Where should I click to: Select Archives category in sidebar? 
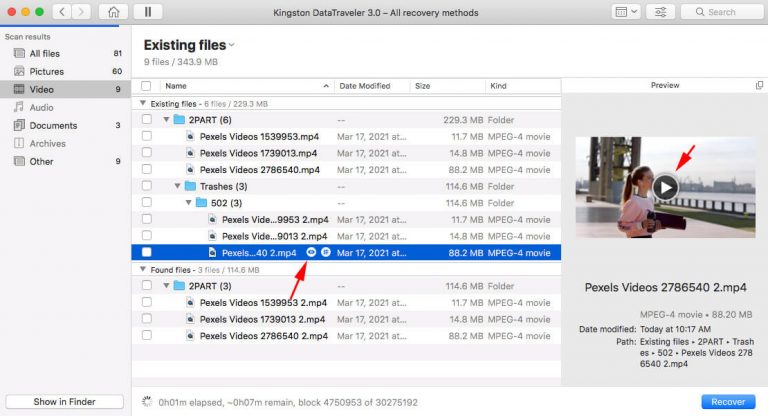65,144
